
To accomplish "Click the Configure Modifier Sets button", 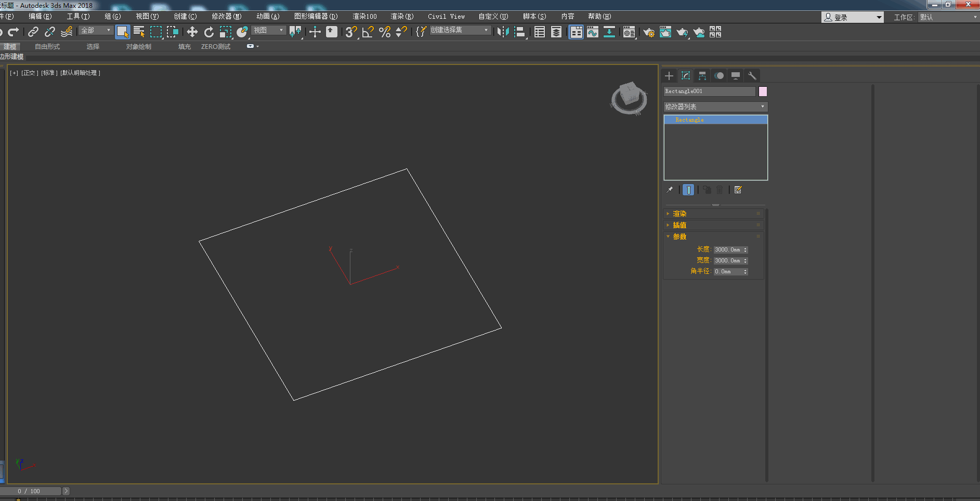I will point(738,190).
